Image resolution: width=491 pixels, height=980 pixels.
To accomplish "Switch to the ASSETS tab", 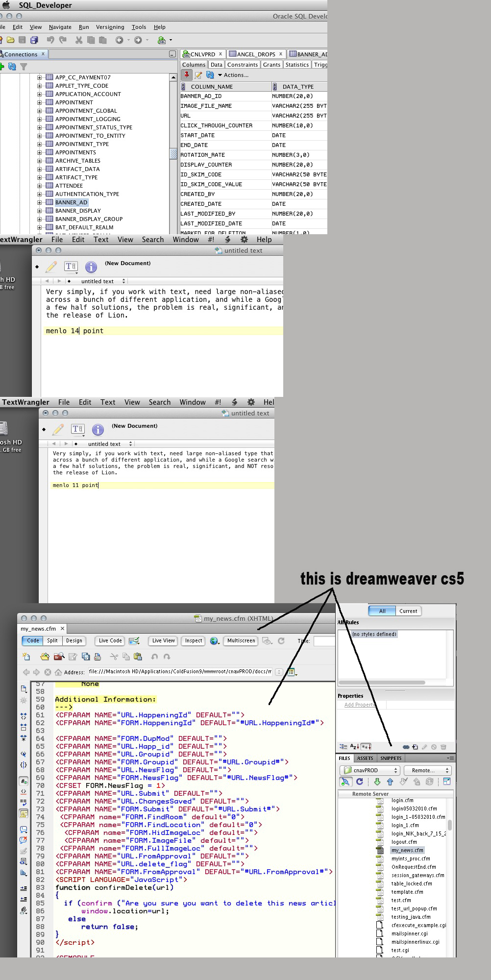I will [365, 758].
